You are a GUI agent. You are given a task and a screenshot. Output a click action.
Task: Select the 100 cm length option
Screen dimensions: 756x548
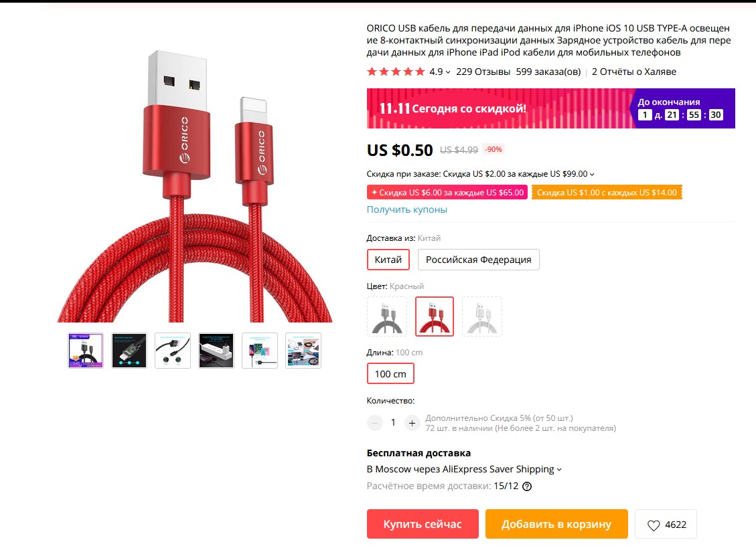pos(390,374)
